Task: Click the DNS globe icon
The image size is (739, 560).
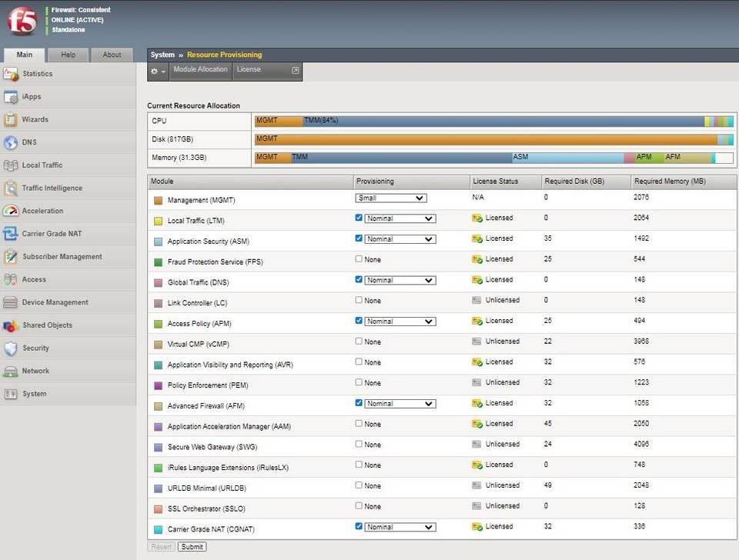Action: [x=11, y=142]
